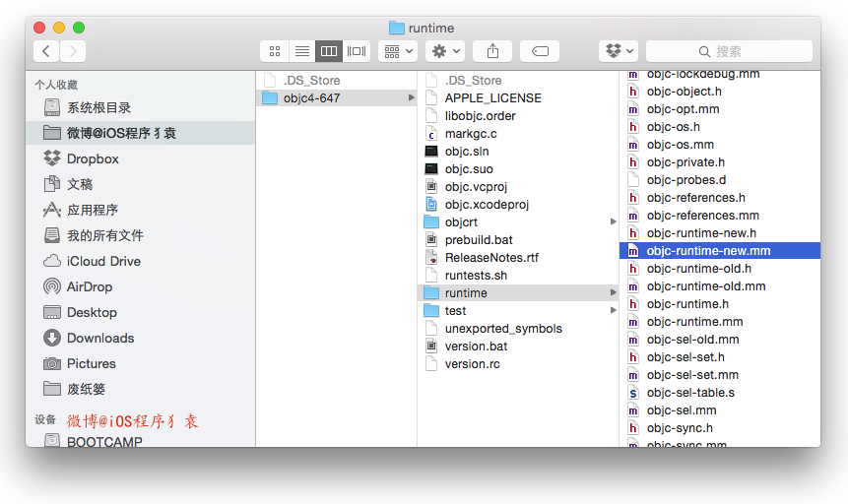Switch to Cover Flow view
This screenshot has width=848, height=504.
tap(357, 51)
